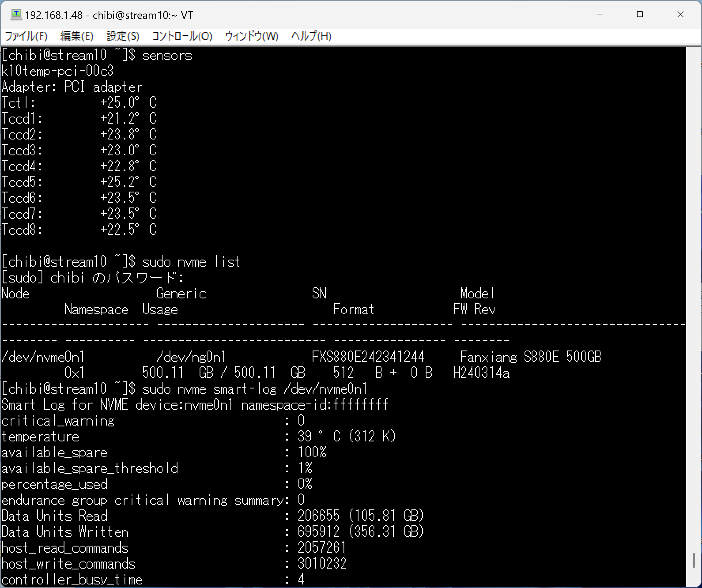702x588 pixels.
Task: Open the ファイル(F) menu
Action: click(26, 36)
